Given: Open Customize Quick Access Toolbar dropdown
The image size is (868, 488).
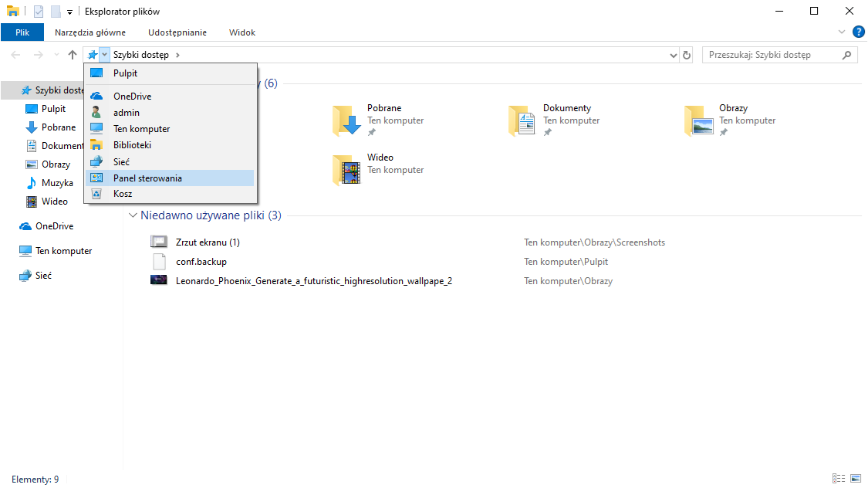Looking at the screenshot, I should point(69,12).
